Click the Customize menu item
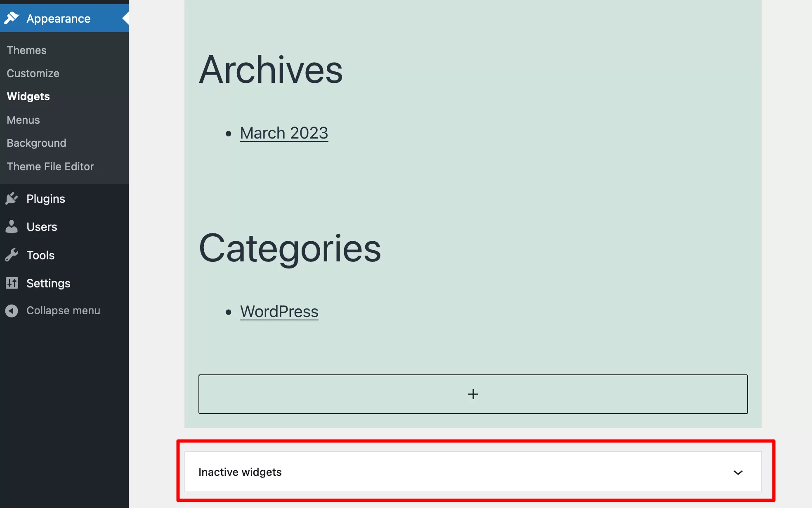Screen dimensions: 812x508 (33, 73)
